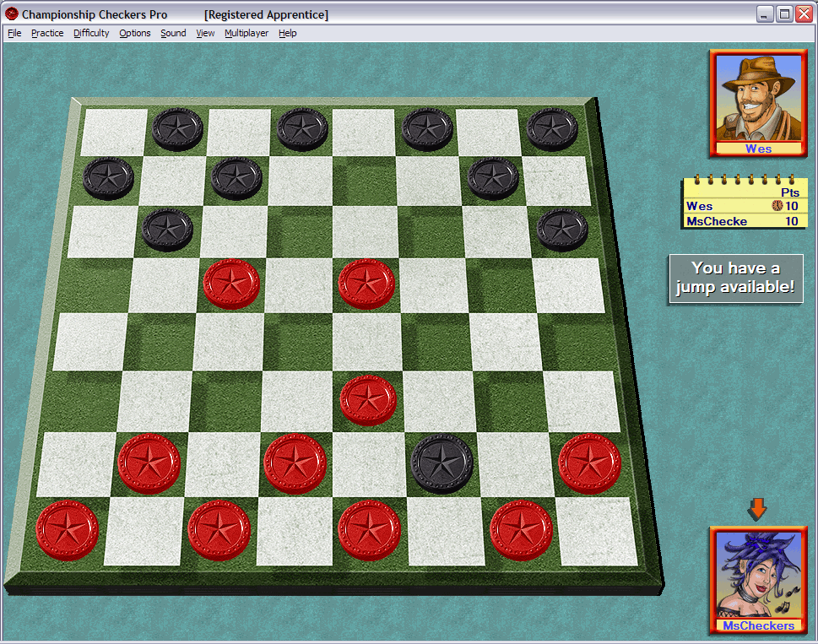The width and height of the screenshot is (818, 644).
Task: Select leftmost black checker in the second row
Action: (x=109, y=178)
